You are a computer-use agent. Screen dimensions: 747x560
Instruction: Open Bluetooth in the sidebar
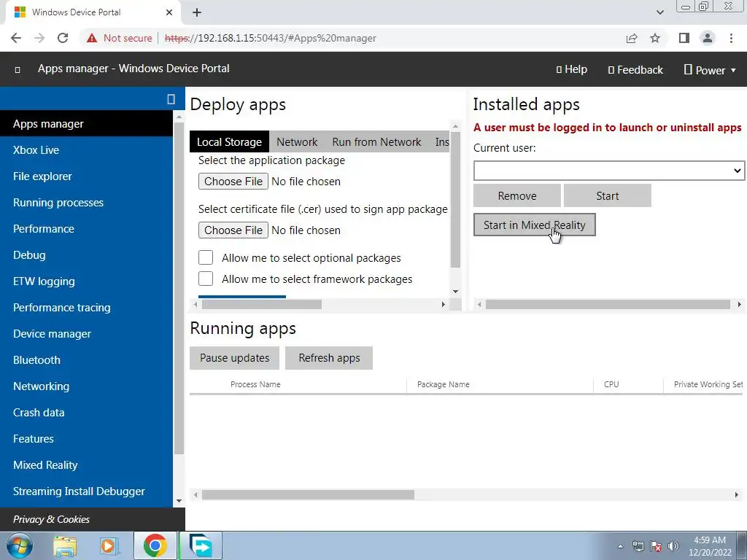tap(86, 360)
